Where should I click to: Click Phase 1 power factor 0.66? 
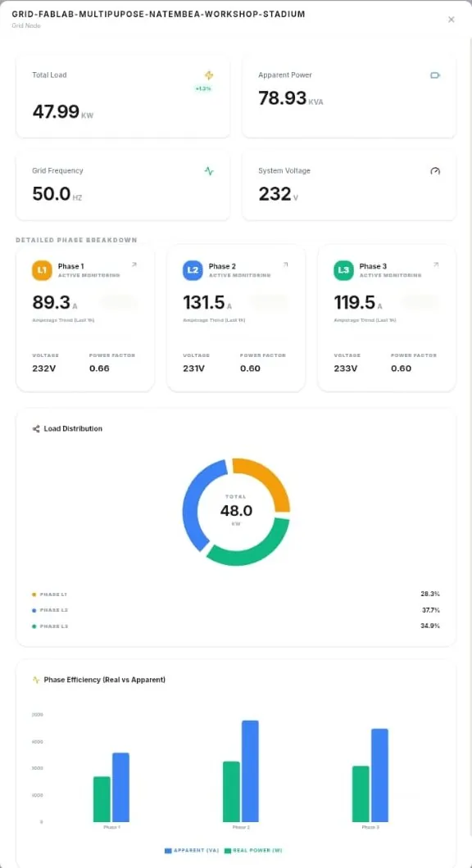tap(99, 368)
